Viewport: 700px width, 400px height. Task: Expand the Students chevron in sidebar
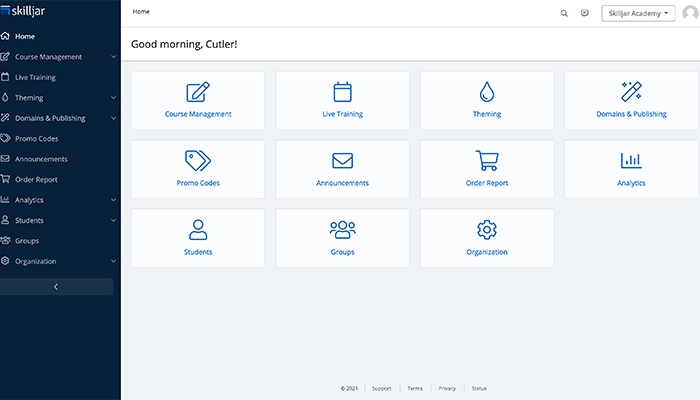click(113, 220)
